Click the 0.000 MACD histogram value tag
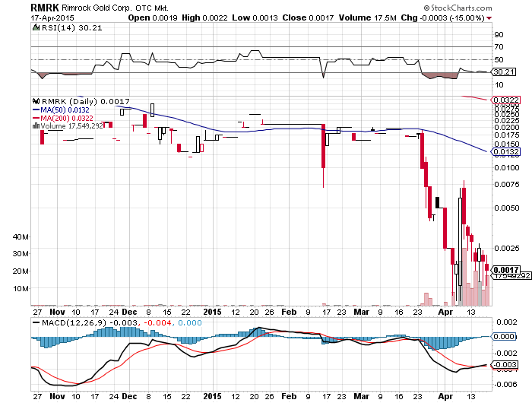The image size is (532, 403). (504, 336)
